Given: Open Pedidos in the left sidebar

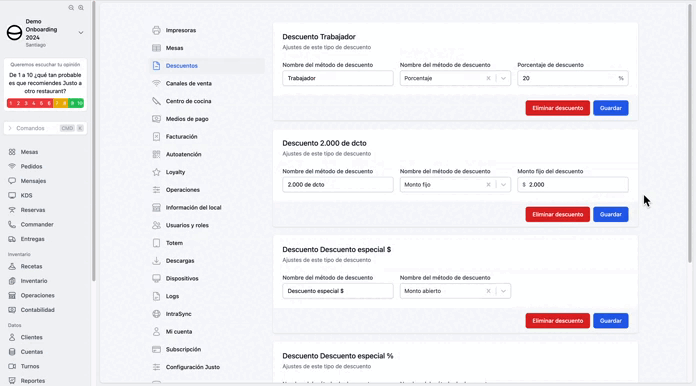Looking at the screenshot, I should [31, 166].
